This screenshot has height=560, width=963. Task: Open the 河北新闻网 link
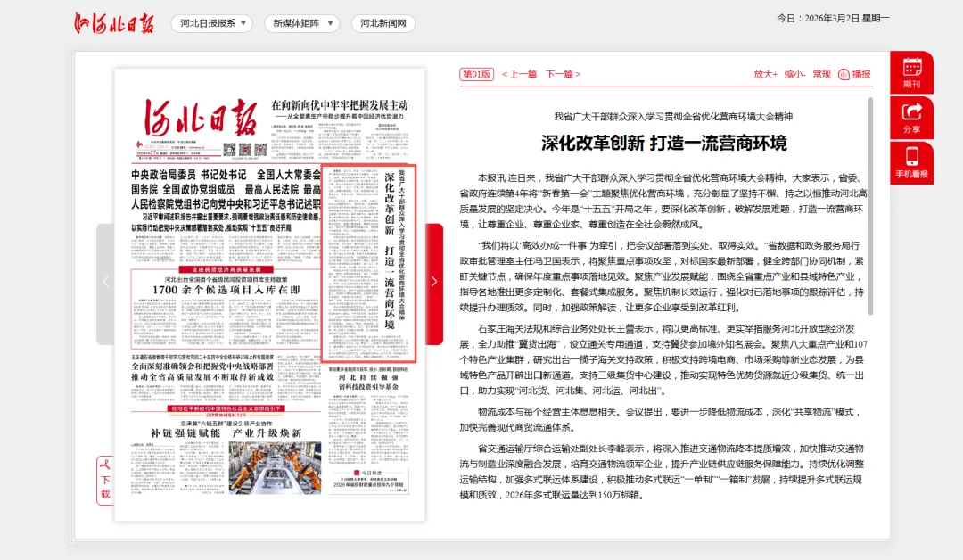click(x=383, y=23)
